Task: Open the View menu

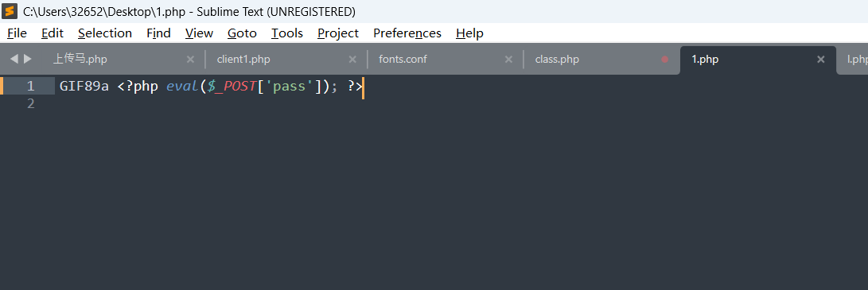Action: 199,33
